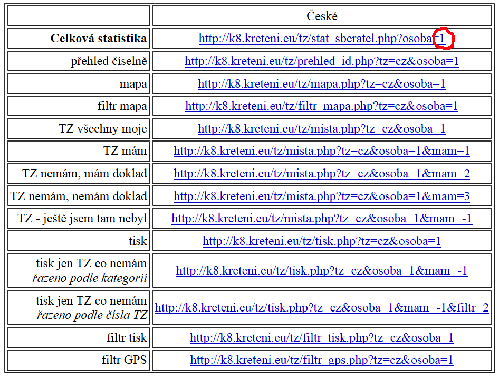Select the řazeno podle čísla TZ label
The image size is (500, 377).
92,315
